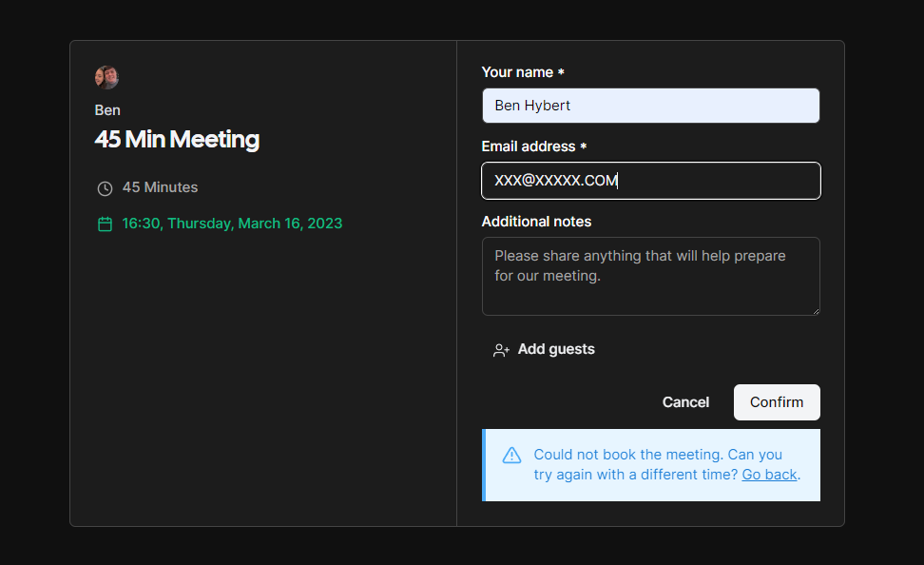924x565 pixels.
Task: Click the red asterisk next to Your name
Action: 561,71
